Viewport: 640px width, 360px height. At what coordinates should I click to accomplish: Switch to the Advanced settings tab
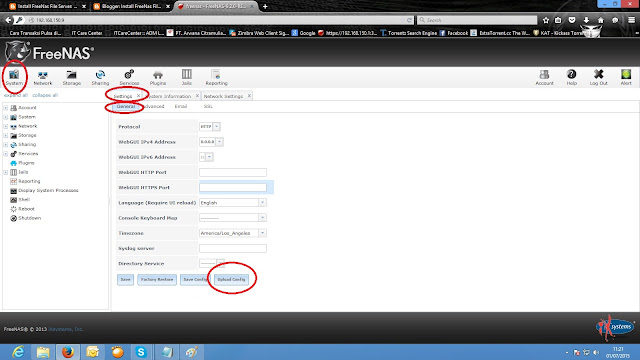click(x=153, y=107)
